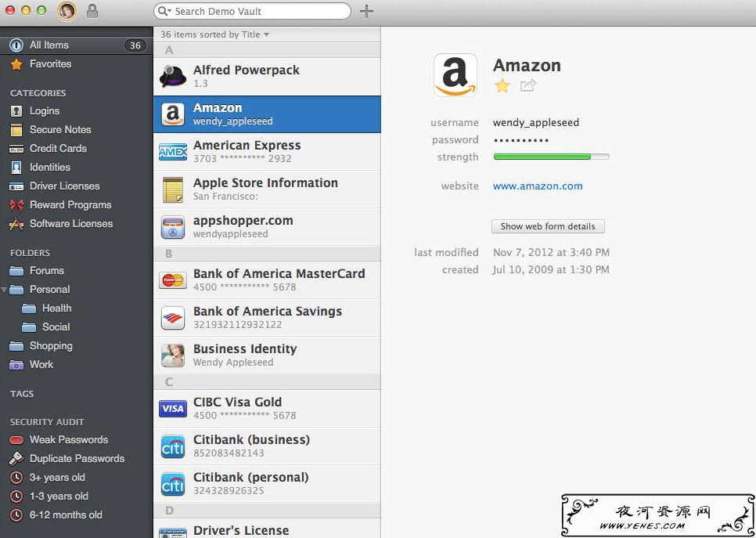
Task: Select Driver Licenses category icon
Action: [16, 186]
